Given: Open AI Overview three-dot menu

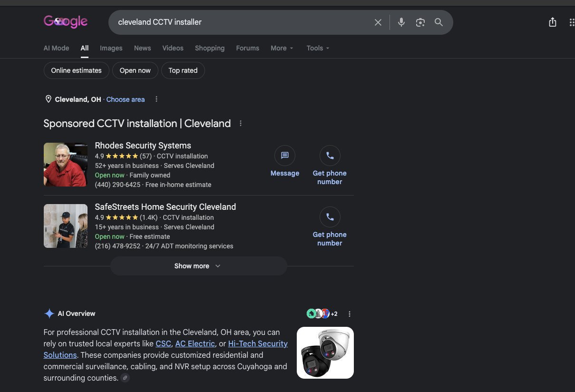Looking at the screenshot, I should [x=350, y=314].
